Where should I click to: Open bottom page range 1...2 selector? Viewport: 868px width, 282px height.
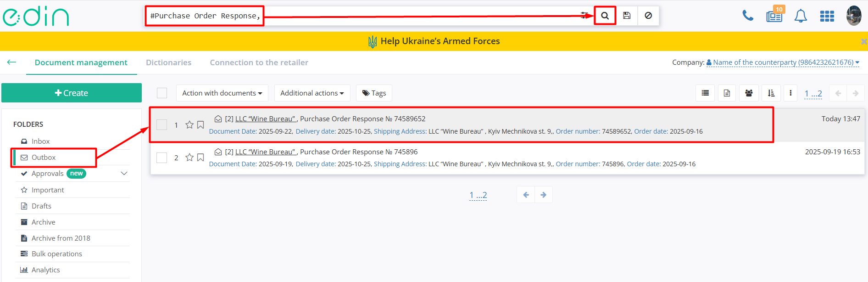click(478, 195)
